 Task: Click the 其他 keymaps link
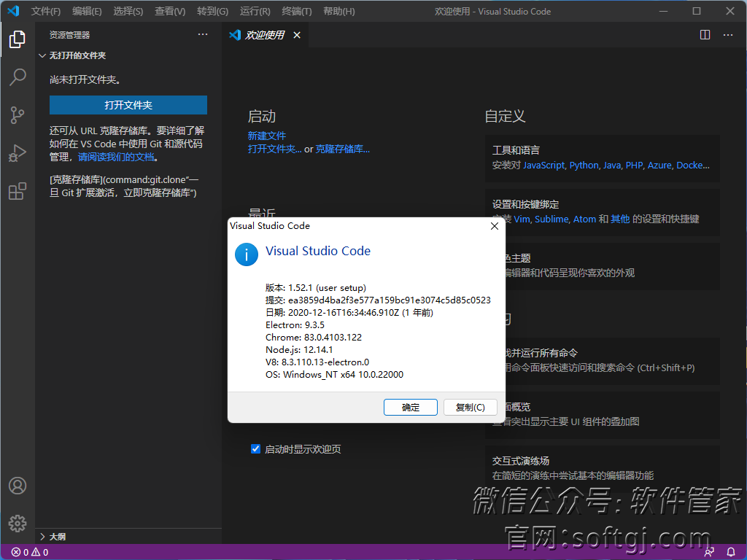point(620,219)
